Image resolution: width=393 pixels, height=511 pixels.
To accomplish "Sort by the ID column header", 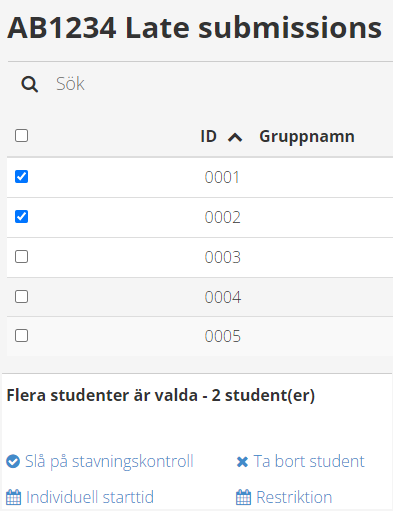I will coord(209,136).
